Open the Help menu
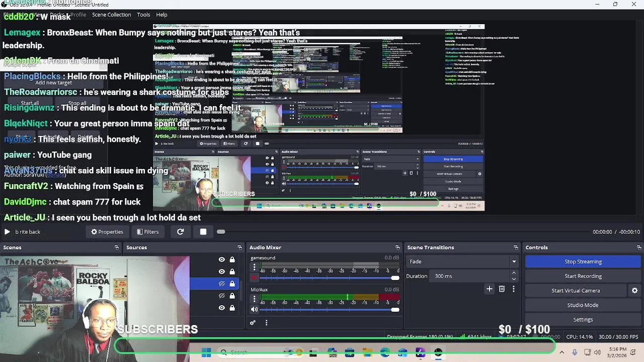644x362 pixels. coord(162,15)
